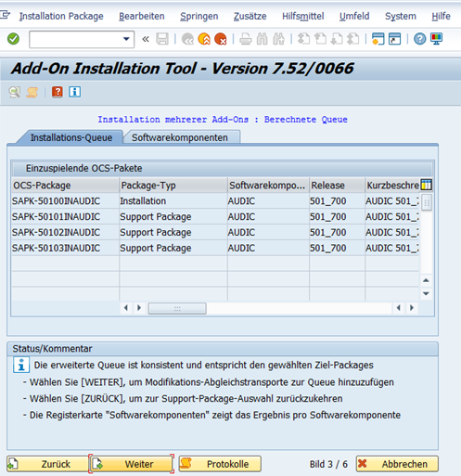Image resolution: width=461 pixels, height=476 pixels.
Task: Click the Package-Typ column header
Action: point(173,186)
